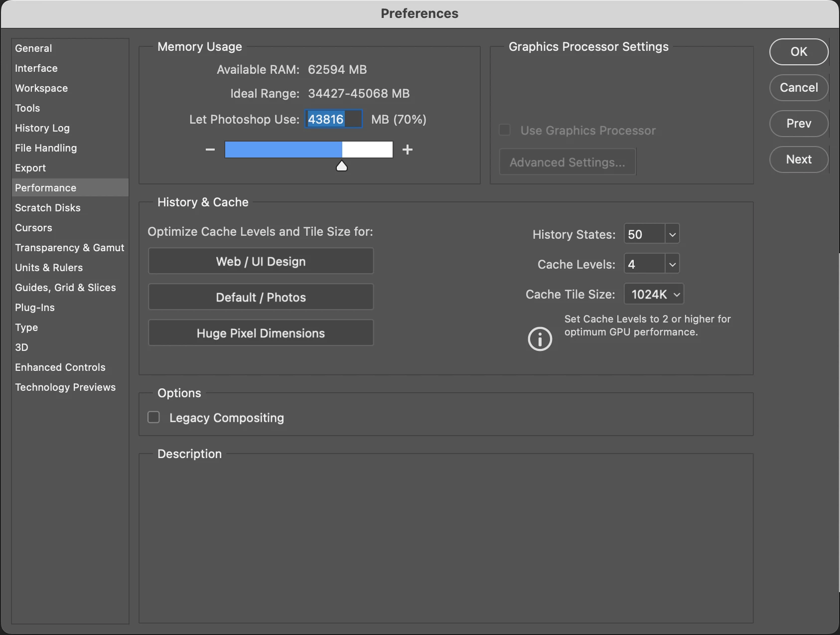Click the Options section heading

179,393
